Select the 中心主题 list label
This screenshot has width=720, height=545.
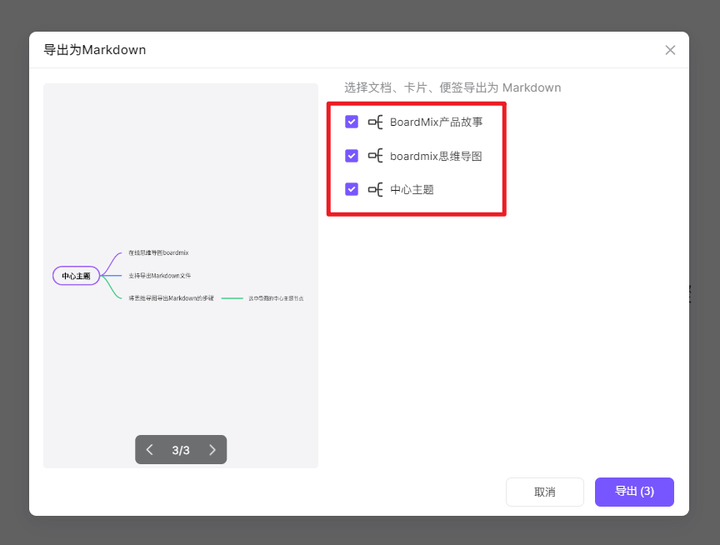point(412,190)
